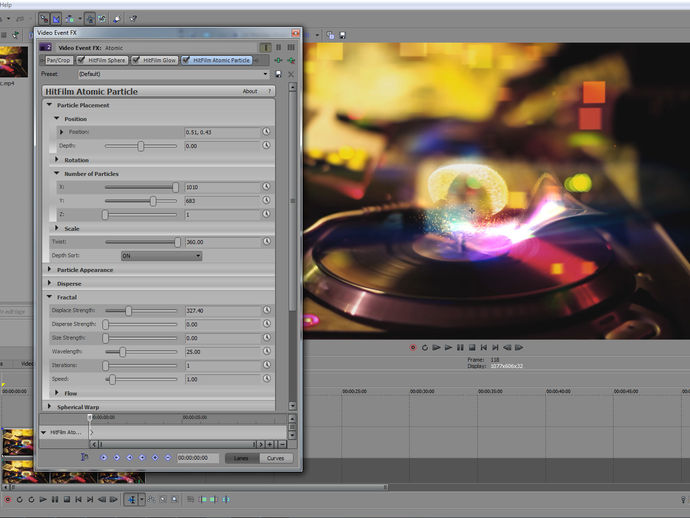The image size is (690, 518).
Task: Click the last keyframe diamond button
Action: [168, 458]
